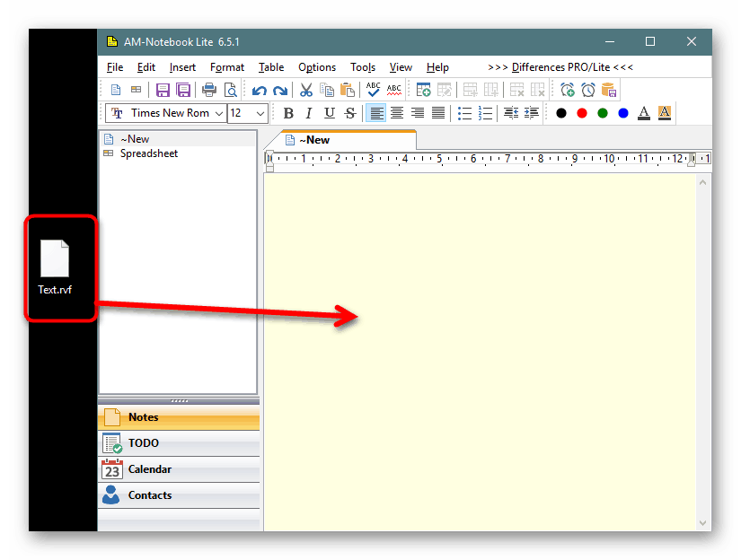The width and height of the screenshot is (741, 560).
Task: Apply numbered list
Action: [485, 113]
